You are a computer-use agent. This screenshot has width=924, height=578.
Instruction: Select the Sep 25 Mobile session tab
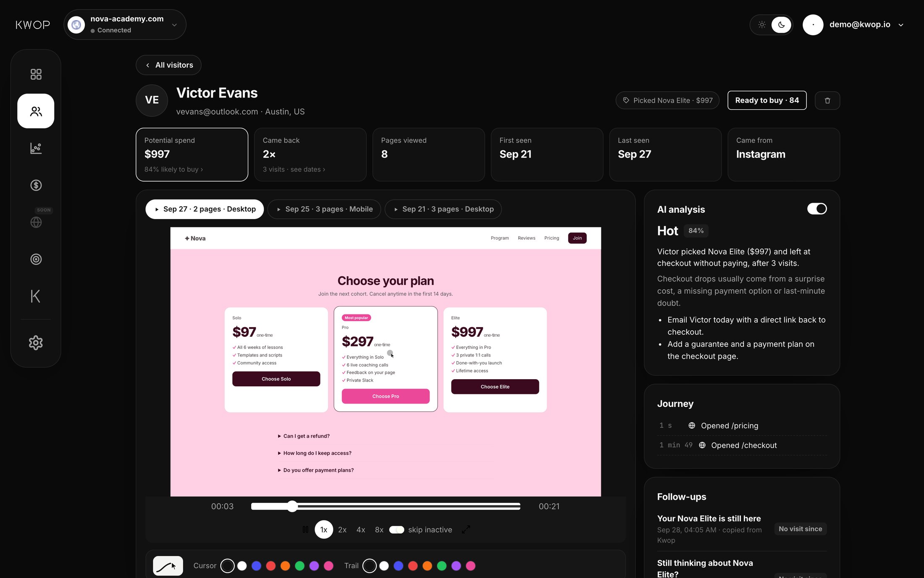tap(324, 209)
